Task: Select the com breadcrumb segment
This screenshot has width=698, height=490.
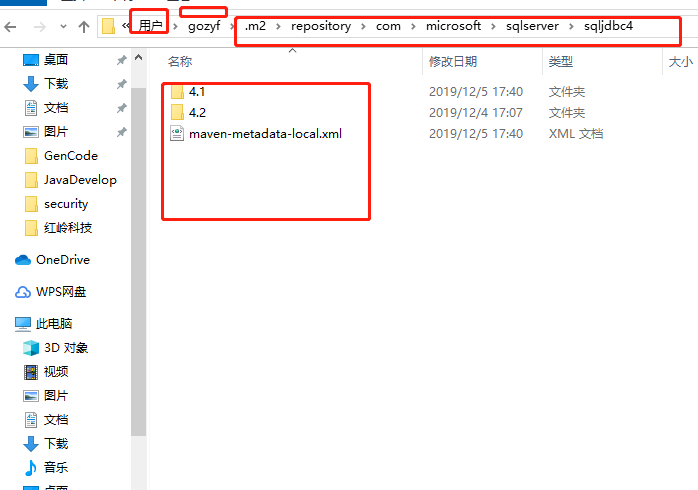Action: point(388,26)
